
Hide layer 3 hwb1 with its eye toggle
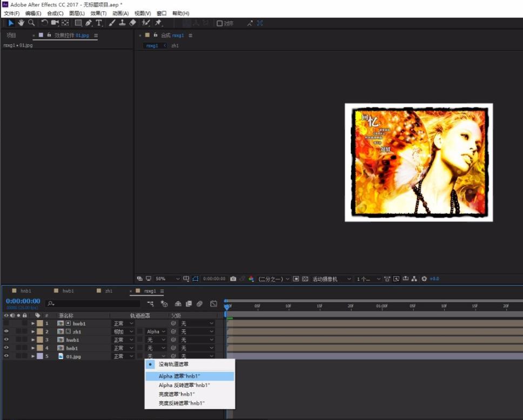(x=6, y=340)
